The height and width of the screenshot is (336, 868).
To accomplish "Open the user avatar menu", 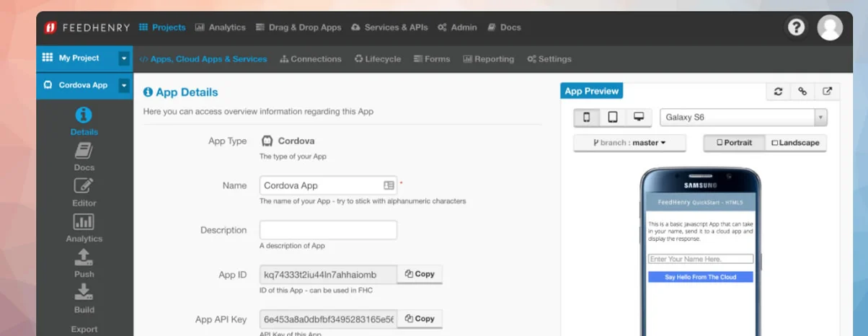I will (830, 27).
